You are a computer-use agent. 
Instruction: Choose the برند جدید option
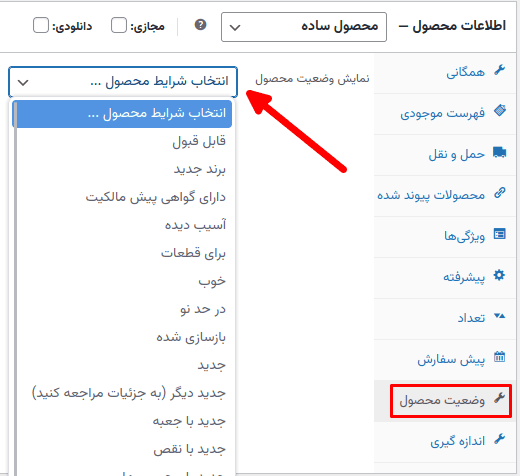pyautogui.click(x=122, y=170)
